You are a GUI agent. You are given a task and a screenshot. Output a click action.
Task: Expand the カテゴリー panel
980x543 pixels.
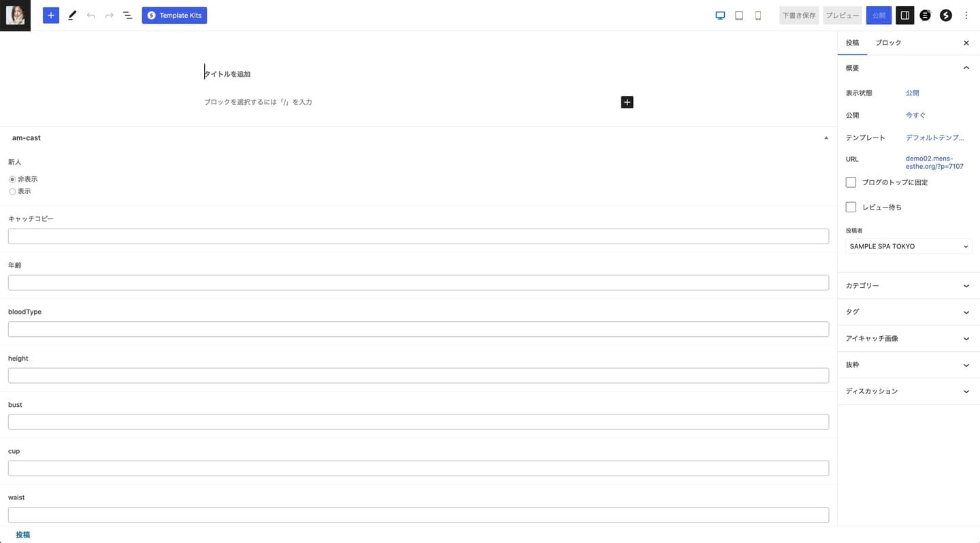coord(909,286)
